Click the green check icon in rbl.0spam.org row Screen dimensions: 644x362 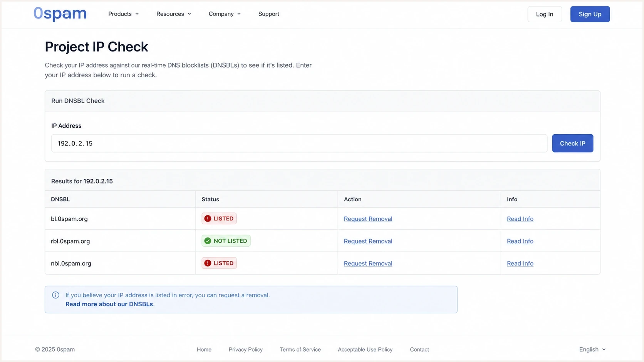208,241
